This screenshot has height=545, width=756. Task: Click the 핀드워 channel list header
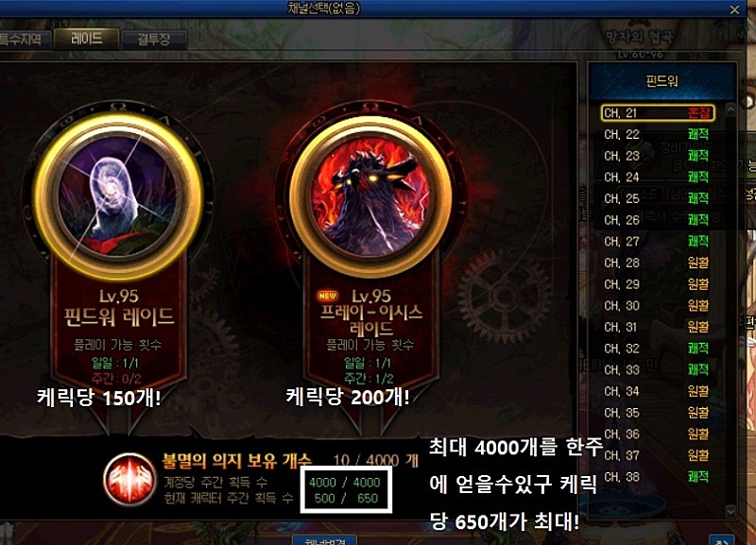[x=662, y=81]
